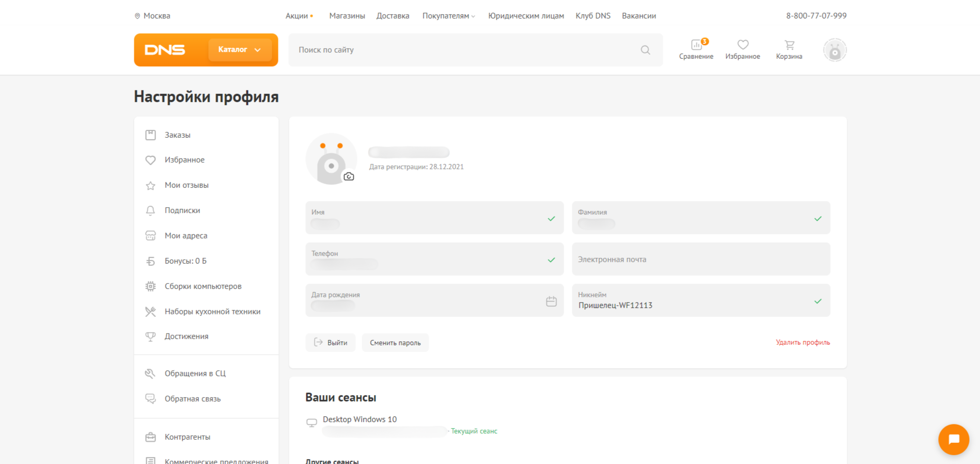Open Юридическим лицам page

coord(526,16)
